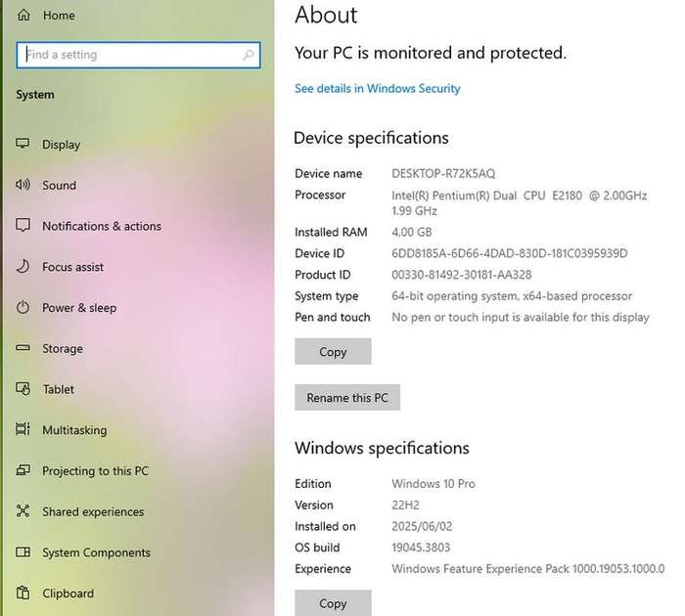
Task: Click Windows Feature Experience Pack value
Action: [528, 569]
